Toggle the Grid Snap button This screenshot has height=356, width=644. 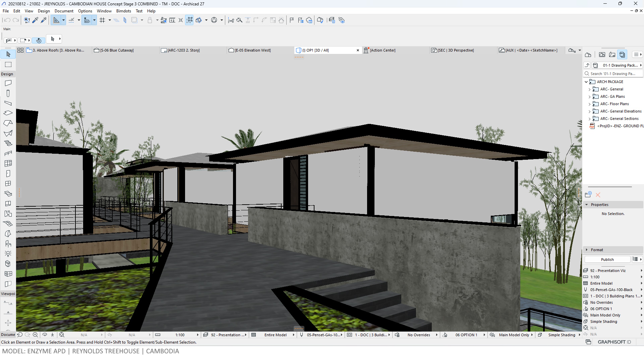[103, 20]
